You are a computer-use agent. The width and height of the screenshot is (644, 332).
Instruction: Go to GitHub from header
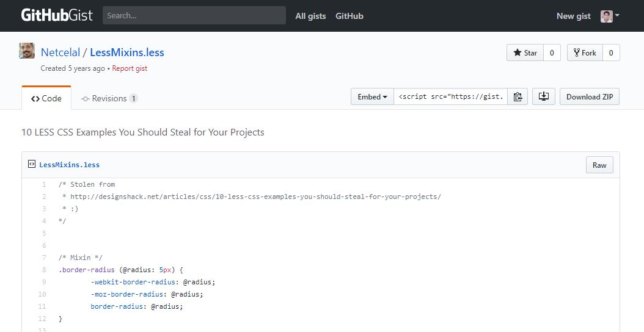(x=349, y=16)
